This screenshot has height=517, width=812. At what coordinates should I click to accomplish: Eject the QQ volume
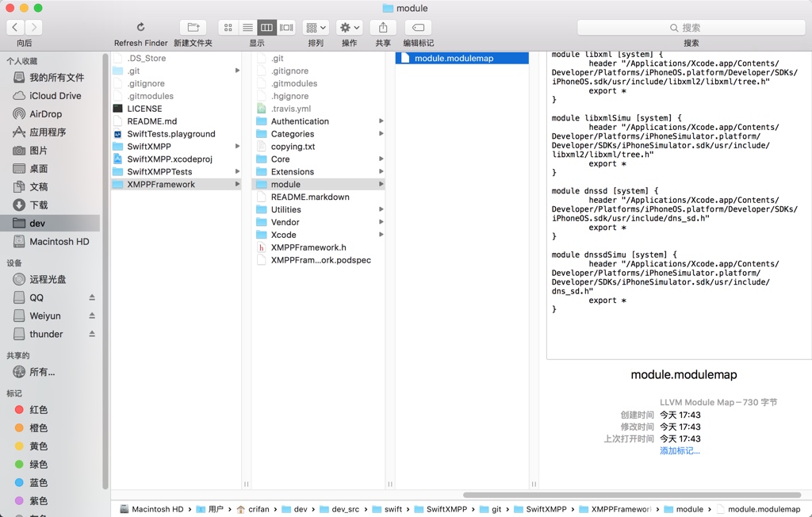click(x=92, y=297)
